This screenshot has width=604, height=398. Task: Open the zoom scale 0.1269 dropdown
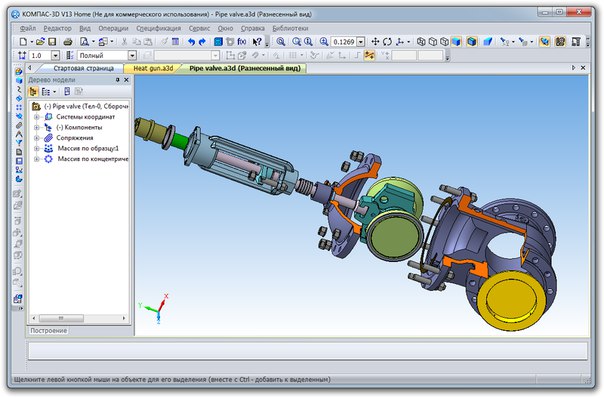pyautogui.click(x=361, y=42)
